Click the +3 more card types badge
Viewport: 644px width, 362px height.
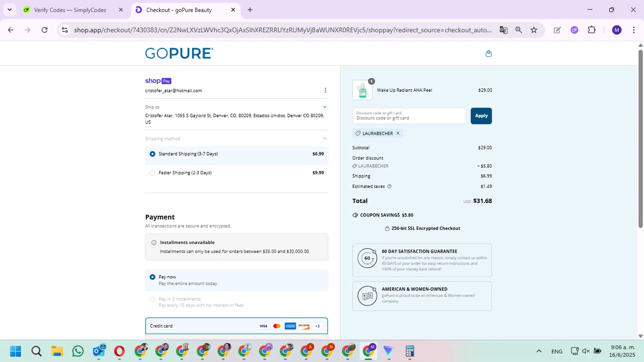(x=318, y=326)
